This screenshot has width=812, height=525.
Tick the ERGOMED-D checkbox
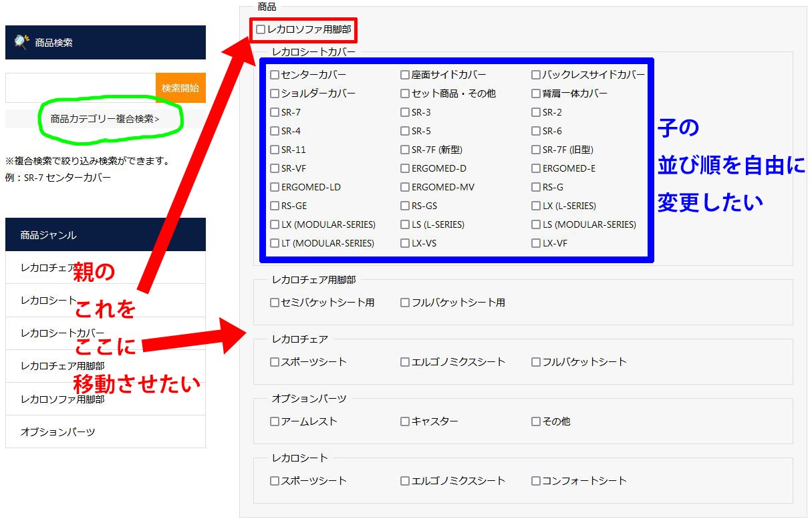pos(405,168)
